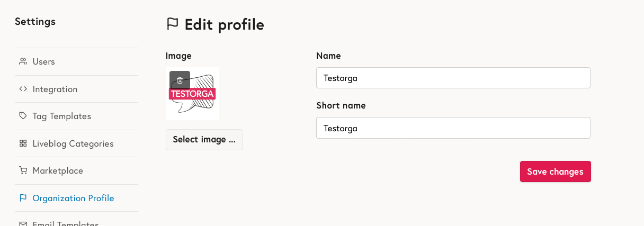The image size is (644, 226).
Task: Open the Marketplace settings page
Action: tap(58, 170)
